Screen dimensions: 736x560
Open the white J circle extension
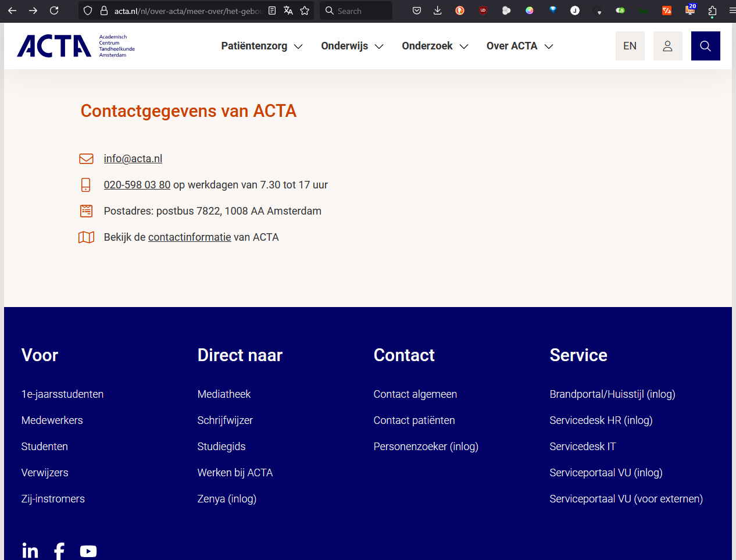[575, 10]
